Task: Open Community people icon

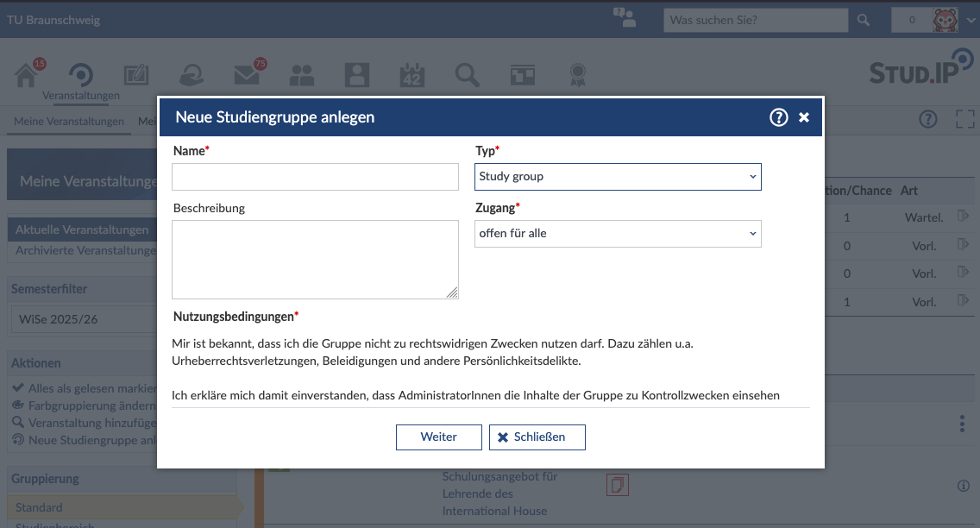Action: point(302,76)
